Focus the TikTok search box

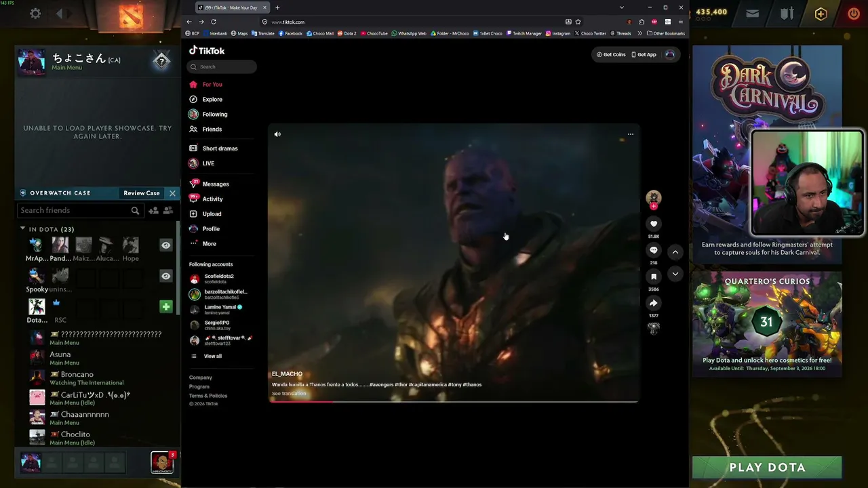click(x=222, y=66)
